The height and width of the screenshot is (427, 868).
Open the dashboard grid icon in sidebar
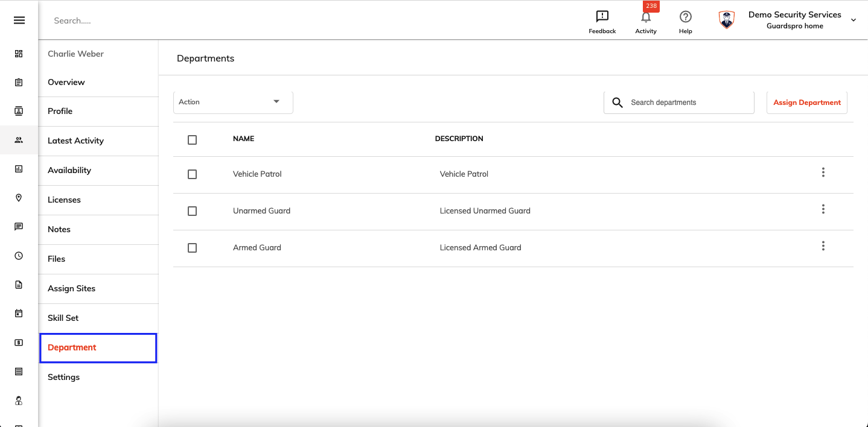[x=19, y=54]
